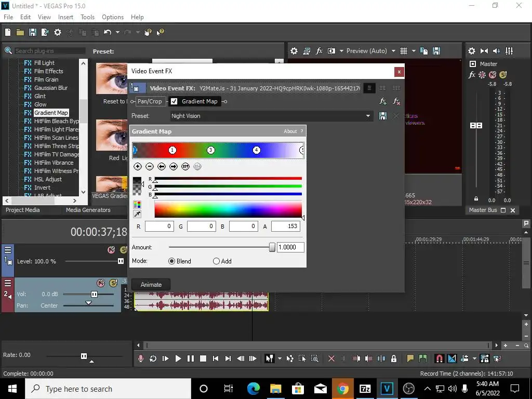532x399 pixels.
Task: Open Master Bus audio properties gear
Action: coord(472,51)
